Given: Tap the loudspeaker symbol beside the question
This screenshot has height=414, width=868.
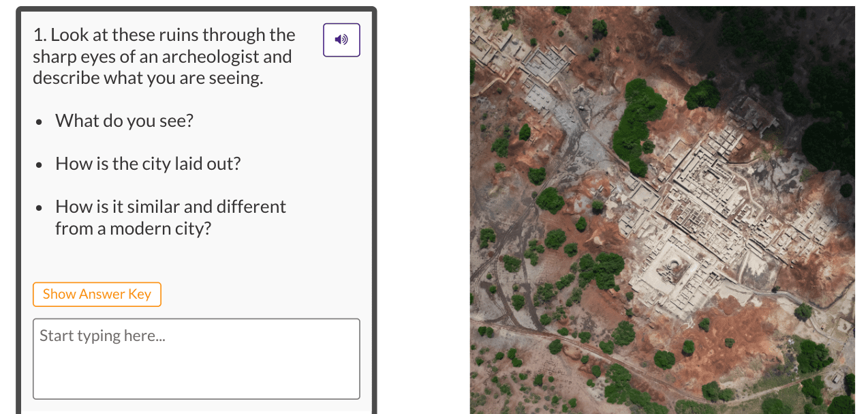Looking at the screenshot, I should click(341, 40).
